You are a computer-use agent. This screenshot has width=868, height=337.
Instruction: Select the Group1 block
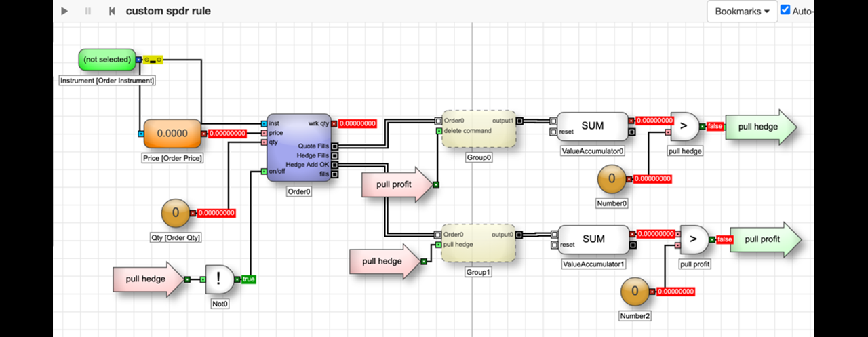[x=479, y=243]
